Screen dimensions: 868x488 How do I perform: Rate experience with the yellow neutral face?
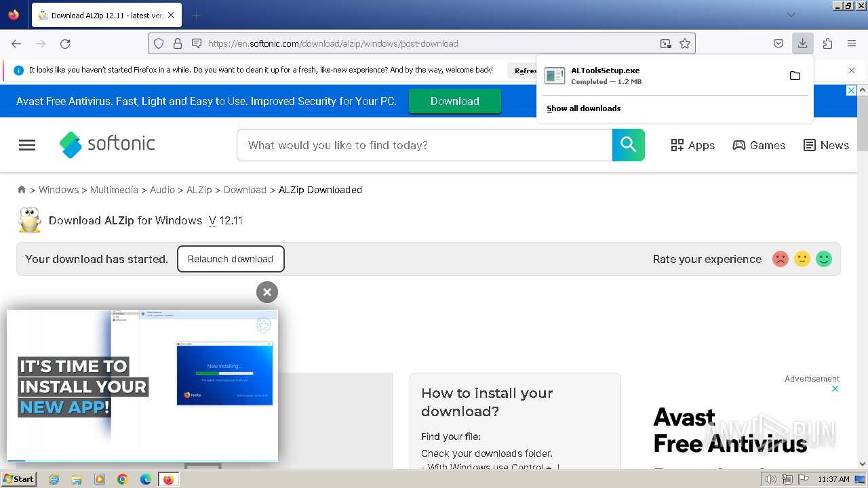(802, 259)
